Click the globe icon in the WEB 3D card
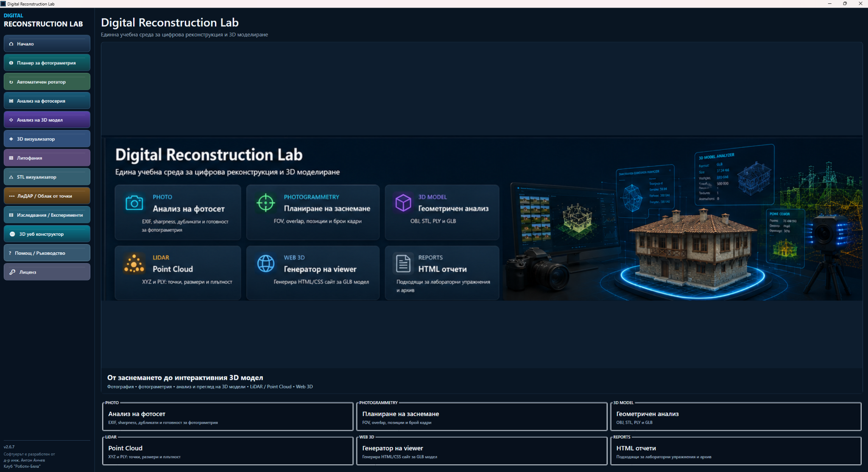868x472 pixels. [266, 263]
